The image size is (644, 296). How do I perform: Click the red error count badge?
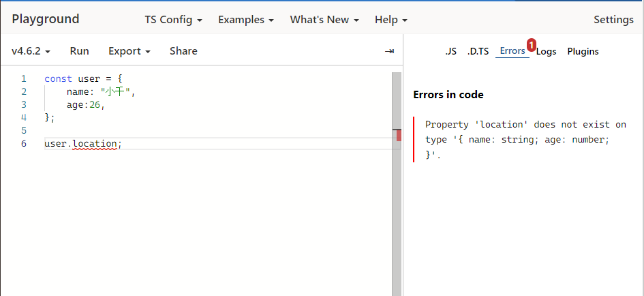532,44
